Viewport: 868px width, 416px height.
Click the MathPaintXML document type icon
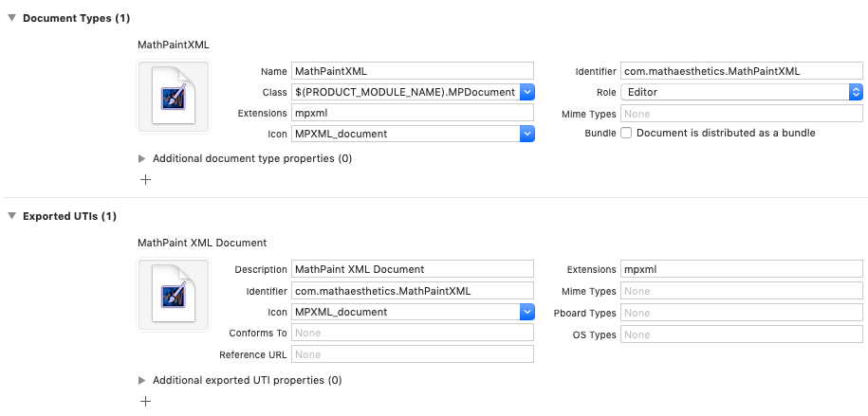tap(173, 97)
